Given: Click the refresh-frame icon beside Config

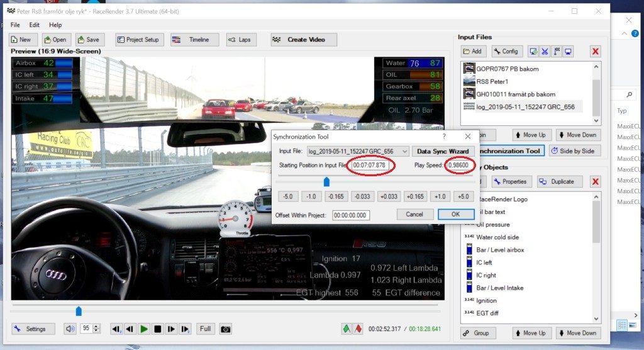Looking at the screenshot, I should (533, 52).
